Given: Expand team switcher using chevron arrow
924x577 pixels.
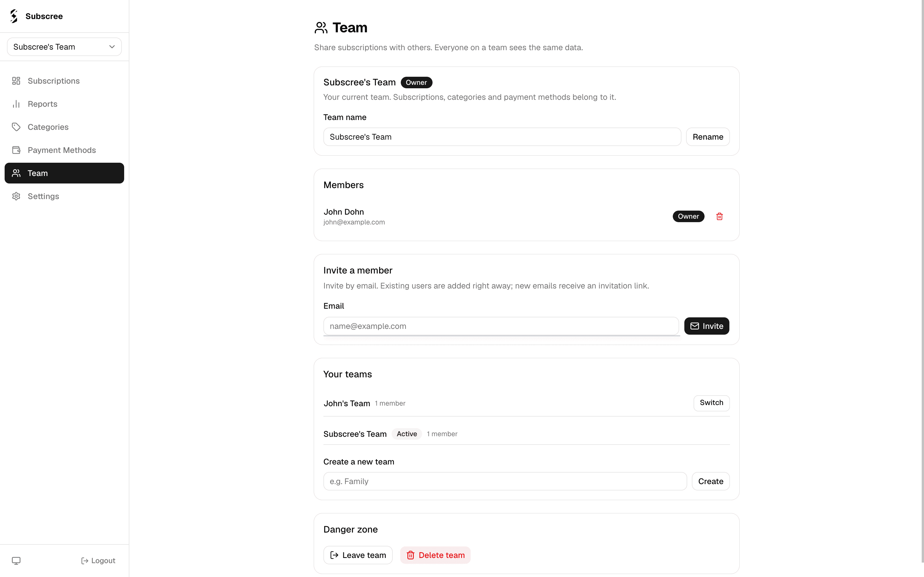Looking at the screenshot, I should click(112, 46).
